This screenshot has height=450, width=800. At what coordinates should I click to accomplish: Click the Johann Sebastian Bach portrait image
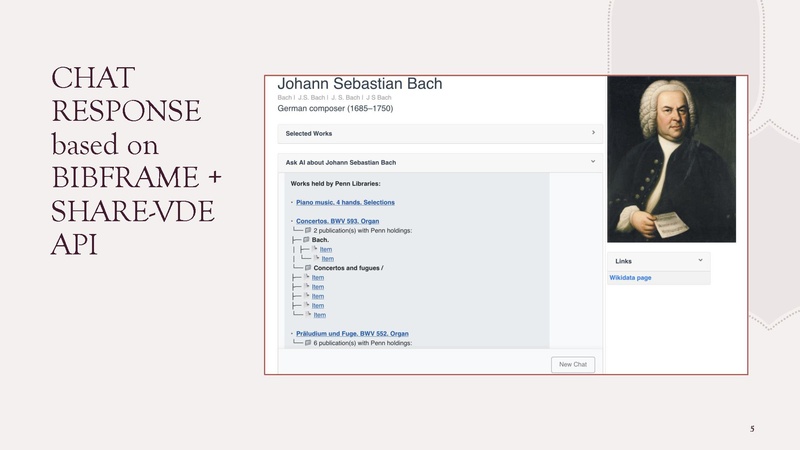[671, 159]
